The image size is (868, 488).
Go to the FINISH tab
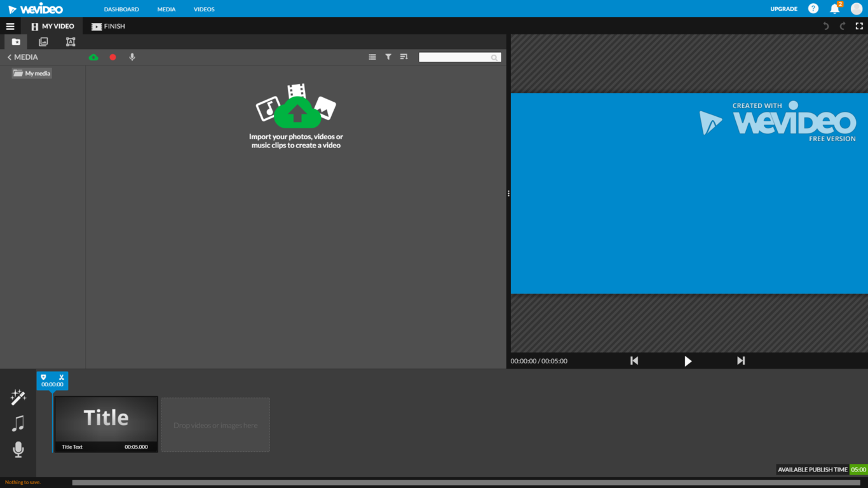tap(108, 26)
